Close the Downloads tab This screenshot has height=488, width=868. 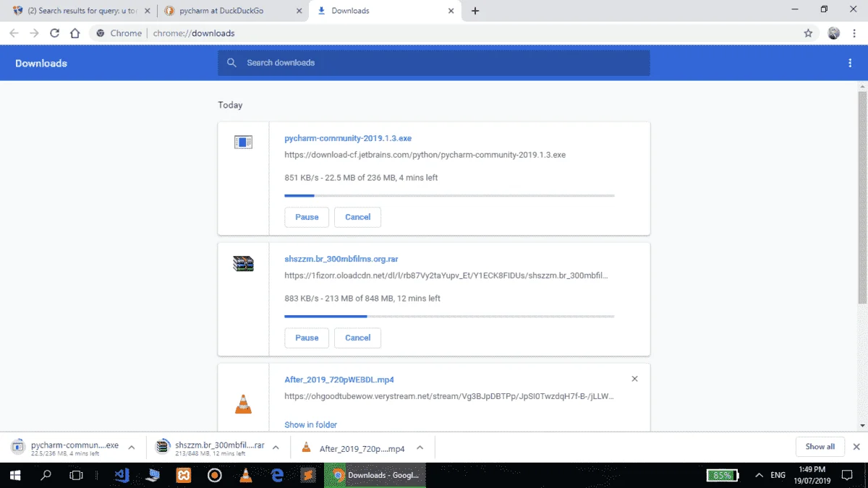pos(451,11)
